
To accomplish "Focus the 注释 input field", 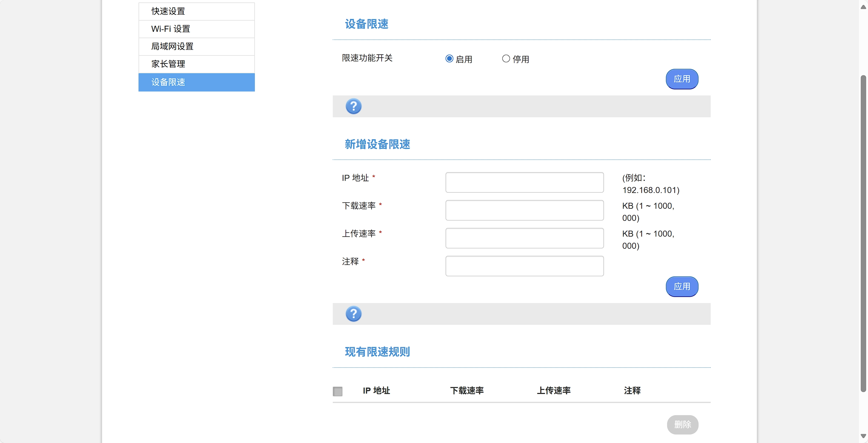I will (525, 266).
